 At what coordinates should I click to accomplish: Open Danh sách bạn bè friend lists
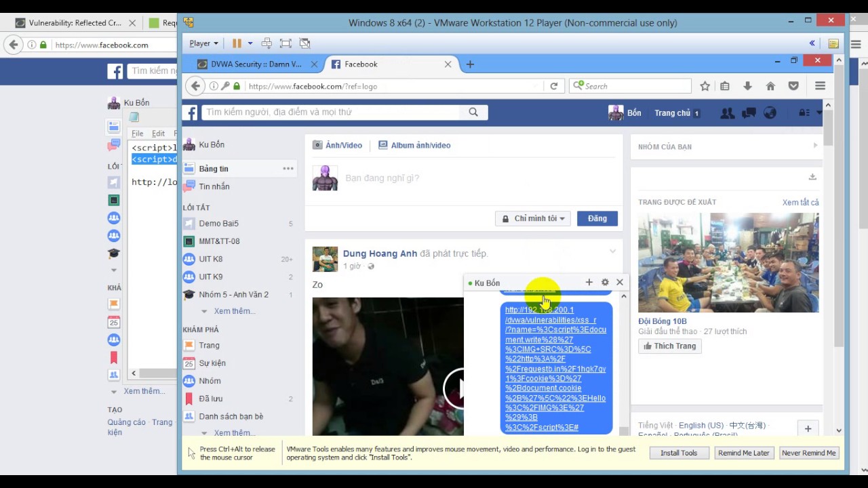pyautogui.click(x=231, y=417)
